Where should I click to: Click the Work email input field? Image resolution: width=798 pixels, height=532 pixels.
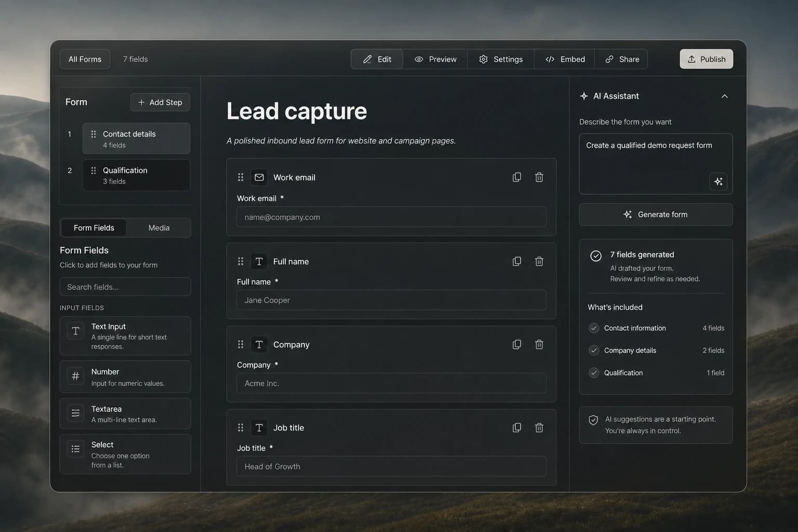click(391, 217)
